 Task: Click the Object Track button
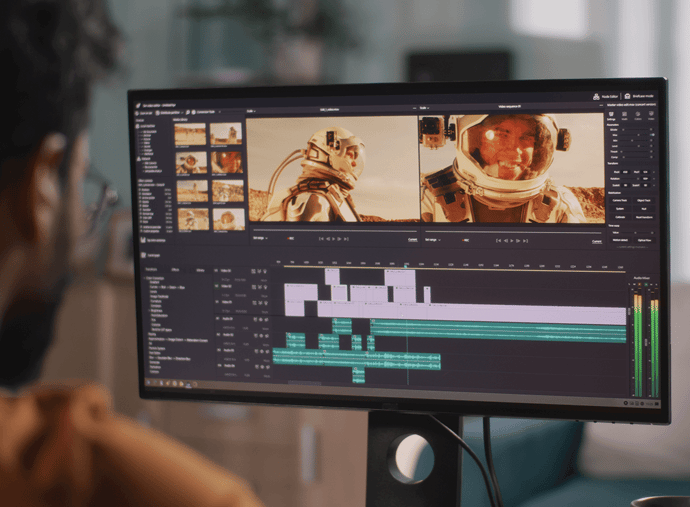[x=643, y=200]
